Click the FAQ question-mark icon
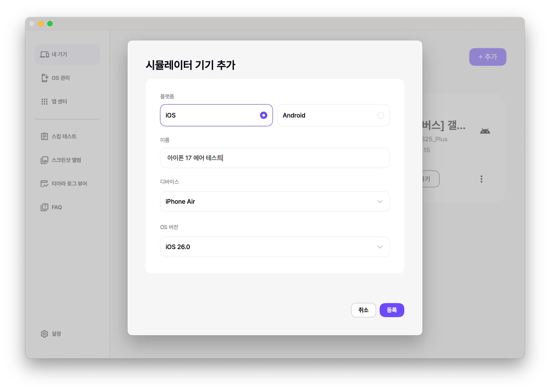The height and width of the screenshot is (392, 550). 44,207
